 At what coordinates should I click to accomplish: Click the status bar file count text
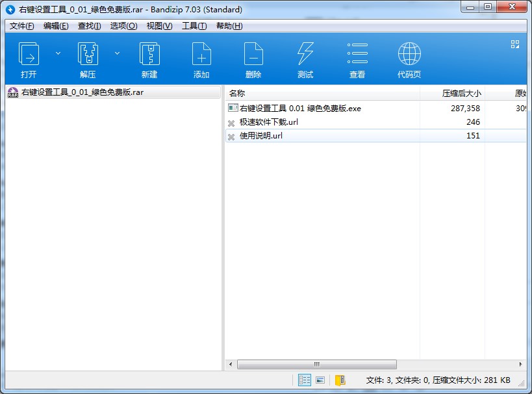pos(438,380)
